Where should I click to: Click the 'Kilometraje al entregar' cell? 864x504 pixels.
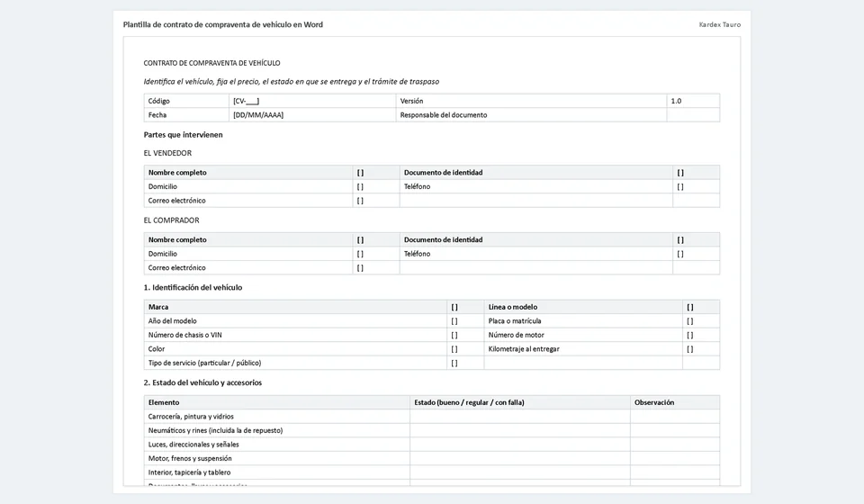tap(583, 349)
